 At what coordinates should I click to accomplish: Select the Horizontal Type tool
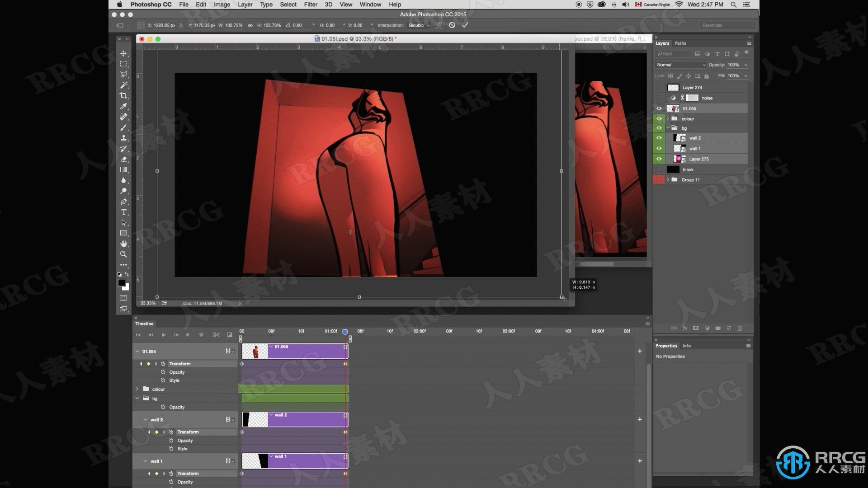click(x=123, y=212)
